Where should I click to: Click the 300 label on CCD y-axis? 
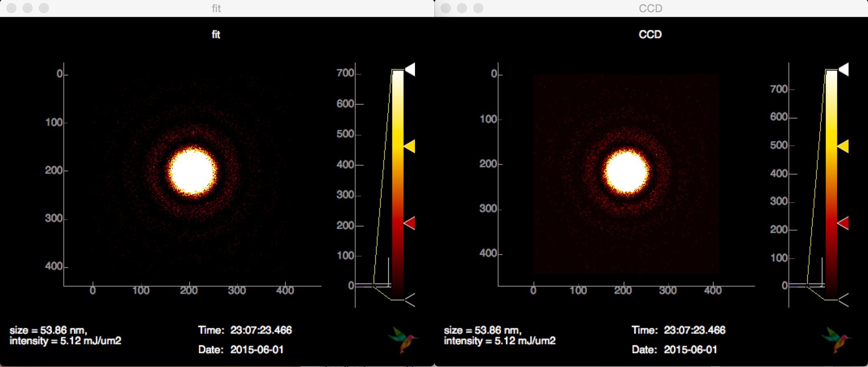pyautogui.click(x=488, y=209)
